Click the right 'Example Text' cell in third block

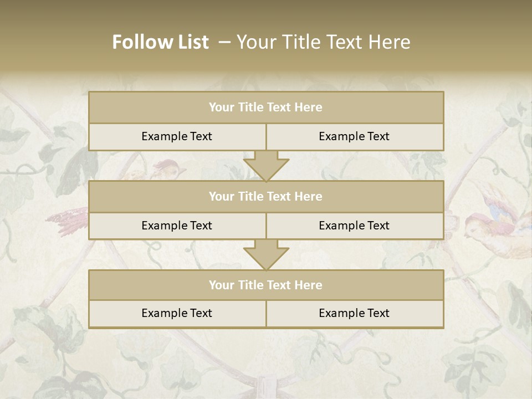pyautogui.click(x=355, y=314)
